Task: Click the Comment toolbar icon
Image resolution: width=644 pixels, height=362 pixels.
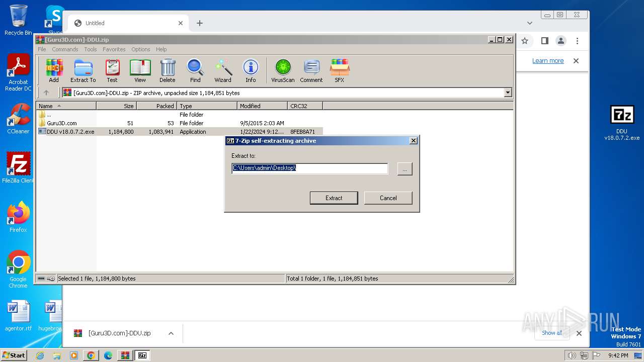Action: (x=311, y=70)
